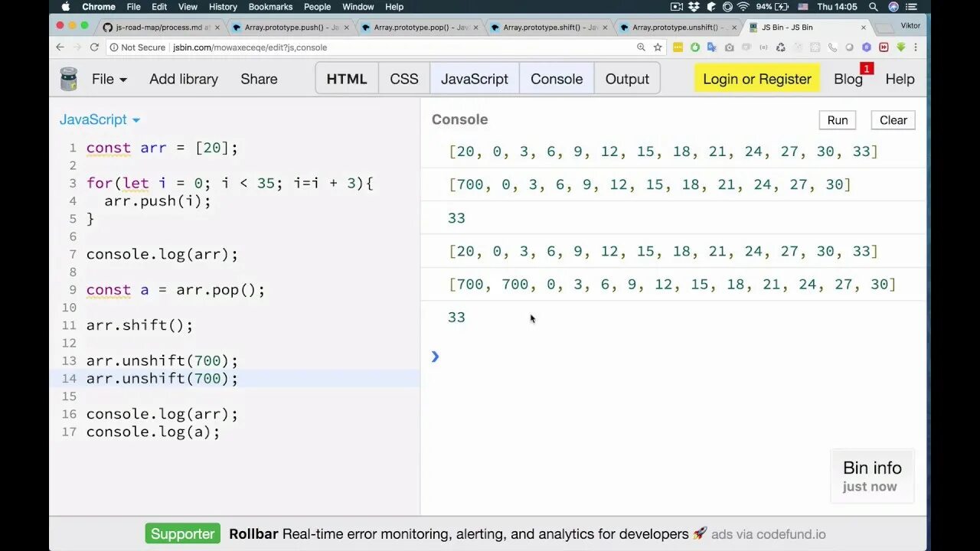Switch to Array.prototype.pop() tab
This screenshot has width=980, height=551.
(420, 27)
